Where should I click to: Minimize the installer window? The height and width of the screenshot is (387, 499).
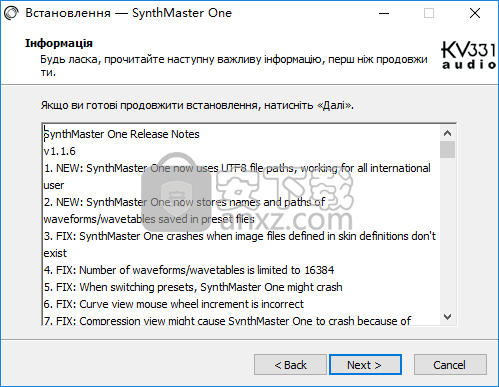(x=384, y=13)
